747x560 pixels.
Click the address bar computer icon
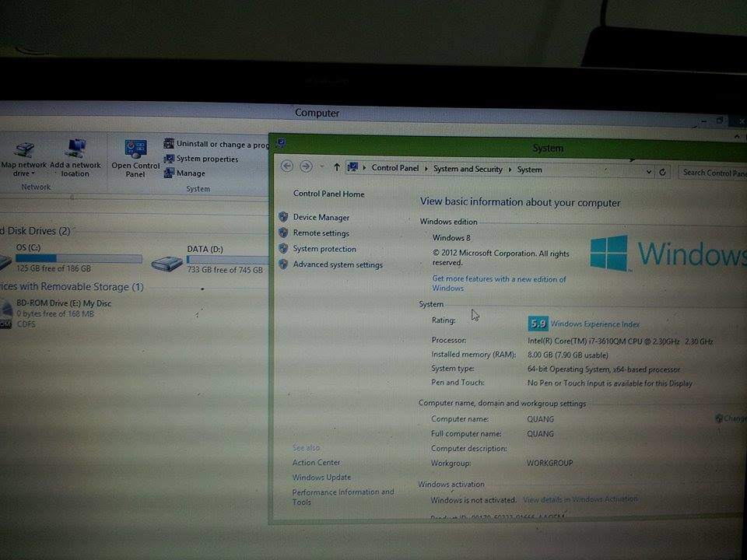click(352, 167)
